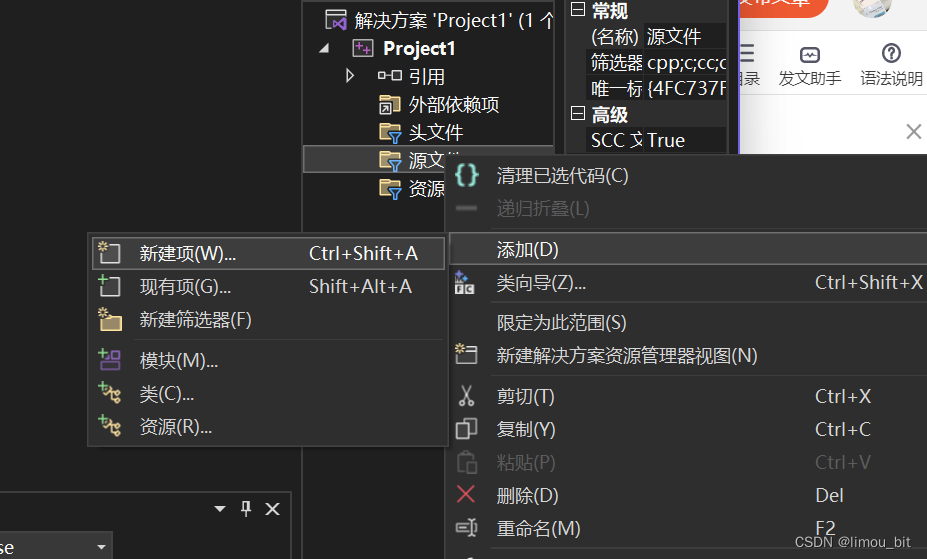Click the 新建筛选器 folder icon

click(110, 319)
